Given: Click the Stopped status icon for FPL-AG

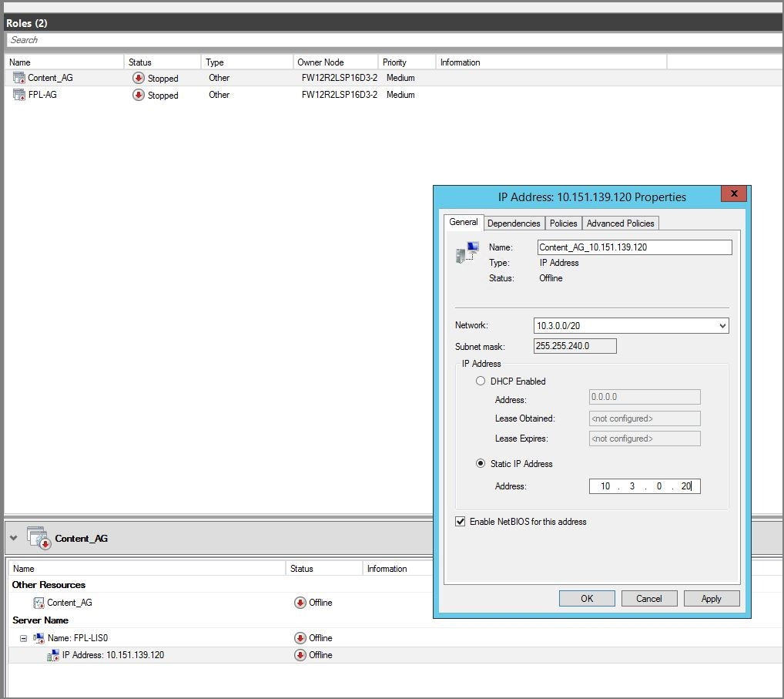Looking at the screenshot, I should [139, 95].
